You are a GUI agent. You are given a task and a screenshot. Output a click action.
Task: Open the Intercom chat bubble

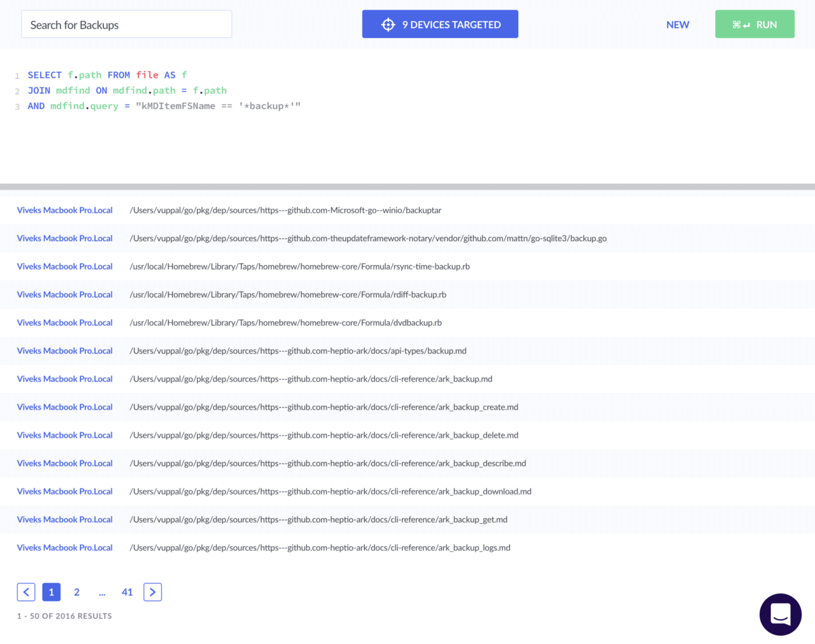[780, 614]
